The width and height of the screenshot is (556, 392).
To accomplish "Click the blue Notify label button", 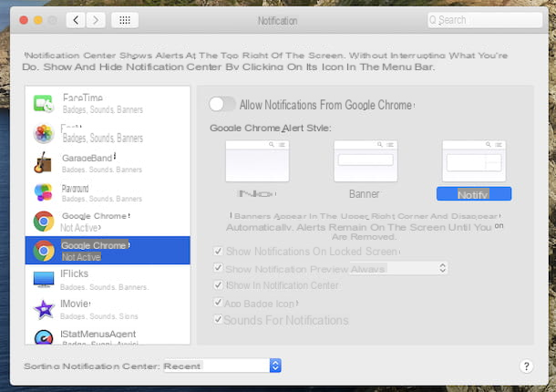I will coord(474,193).
